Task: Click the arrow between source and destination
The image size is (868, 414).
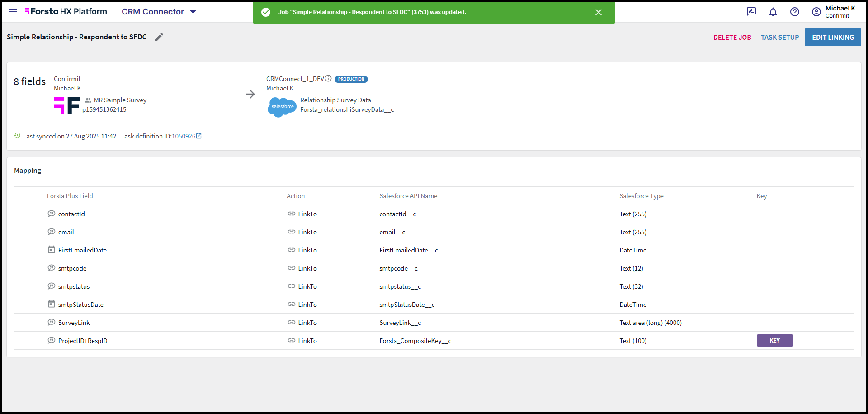Action: click(x=250, y=94)
